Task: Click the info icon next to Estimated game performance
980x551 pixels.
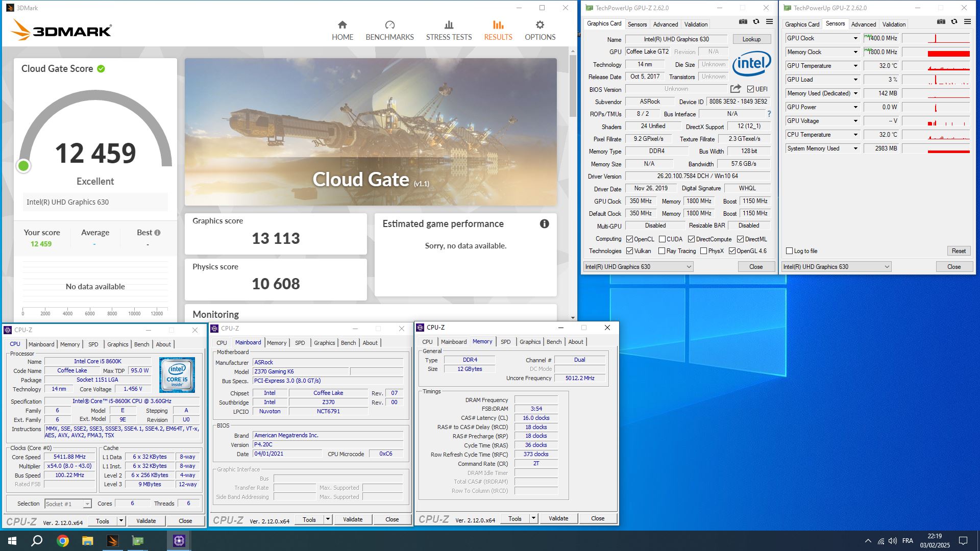Action: [x=545, y=224]
